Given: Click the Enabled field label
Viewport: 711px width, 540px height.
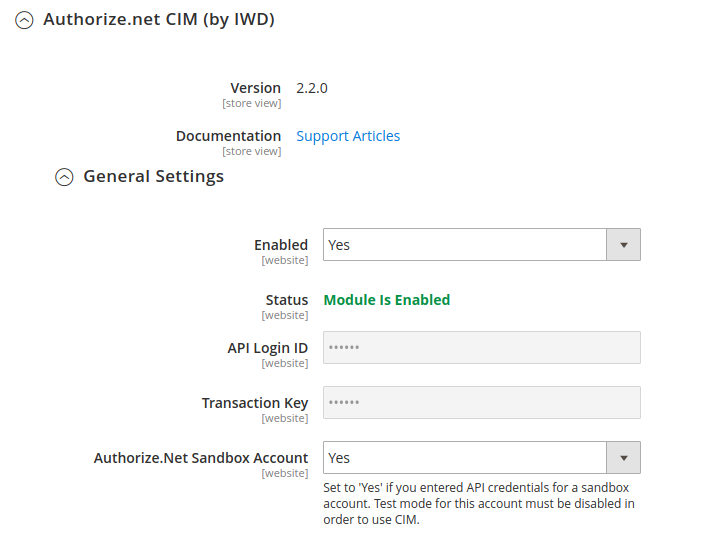Looking at the screenshot, I should [281, 245].
